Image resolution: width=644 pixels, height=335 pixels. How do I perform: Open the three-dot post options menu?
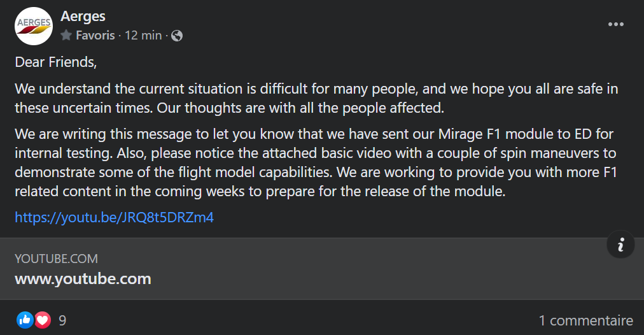coord(615,24)
